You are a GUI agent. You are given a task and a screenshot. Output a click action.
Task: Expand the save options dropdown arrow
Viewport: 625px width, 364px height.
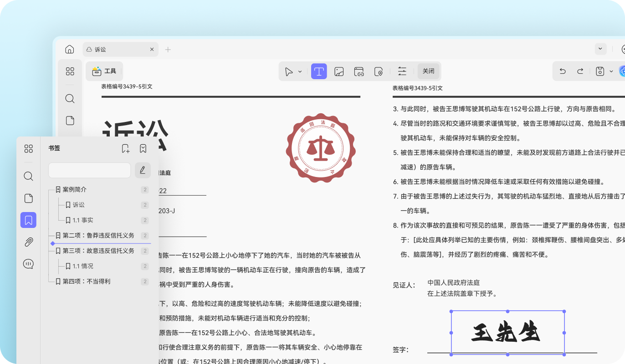pyautogui.click(x=611, y=71)
